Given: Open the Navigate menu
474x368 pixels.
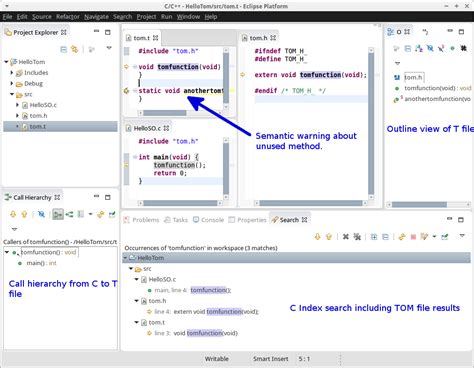Looking at the screenshot, I should pos(96,17).
